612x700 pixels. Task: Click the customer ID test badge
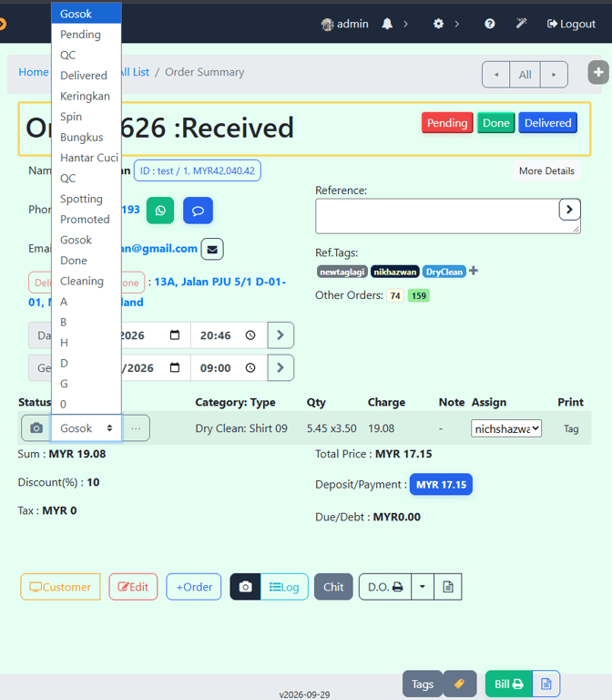coord(197,171)
